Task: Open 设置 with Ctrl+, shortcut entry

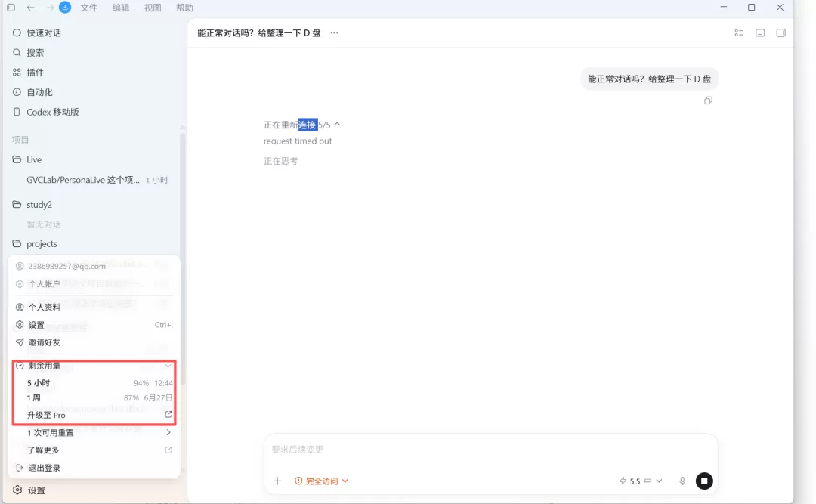Action: [94, 324]
